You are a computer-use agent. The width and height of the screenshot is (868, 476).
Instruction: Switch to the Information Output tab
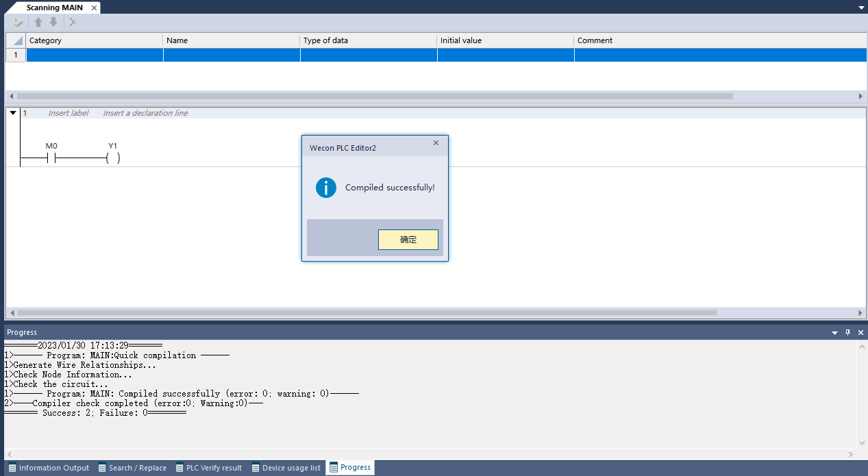(x=49, y=468)
